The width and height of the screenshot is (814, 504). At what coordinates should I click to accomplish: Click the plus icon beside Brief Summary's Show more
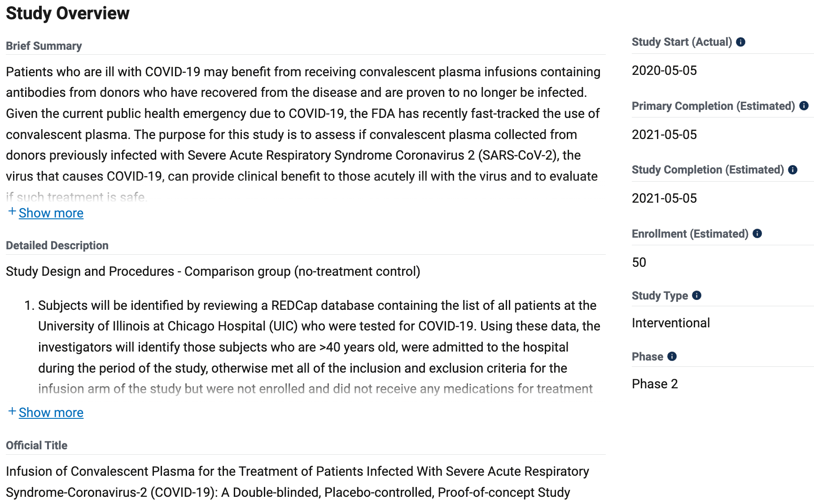[12, 212]
